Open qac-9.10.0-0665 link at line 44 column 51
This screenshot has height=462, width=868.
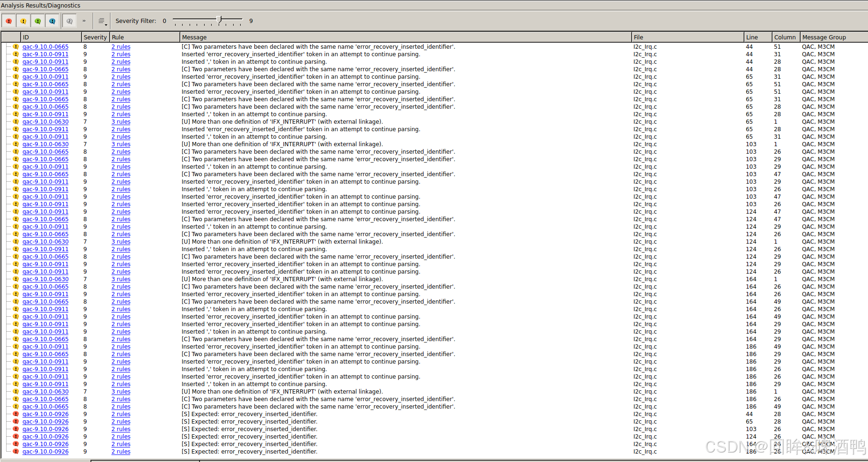[x=45, y=47]
